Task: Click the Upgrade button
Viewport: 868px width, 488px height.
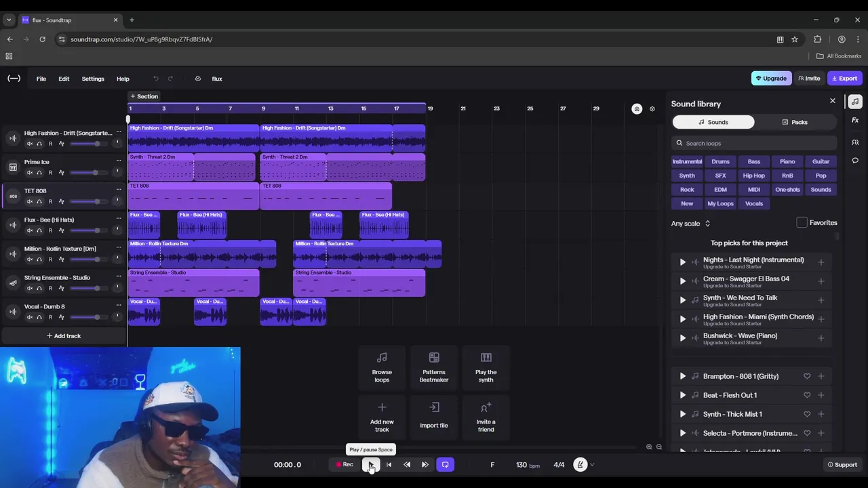Action: (771, 79)
